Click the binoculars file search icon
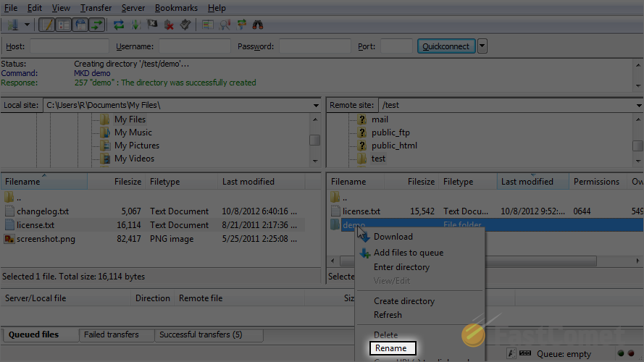 (x=257, y=25)
